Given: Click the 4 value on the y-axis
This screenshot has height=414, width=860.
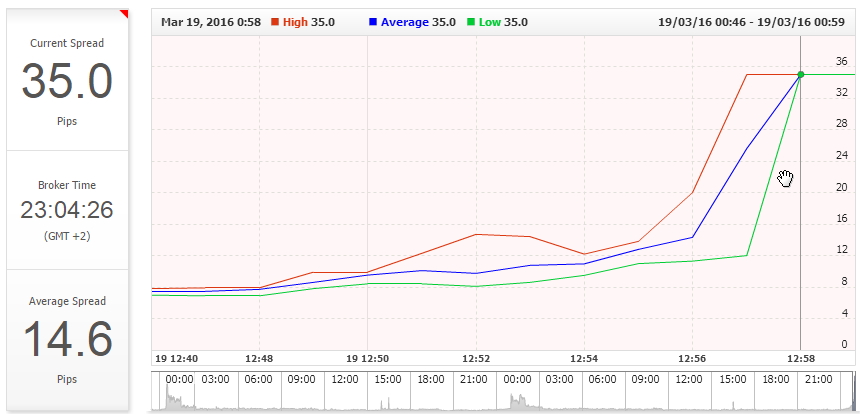Looking at the screenshot, I should [845, 314].
